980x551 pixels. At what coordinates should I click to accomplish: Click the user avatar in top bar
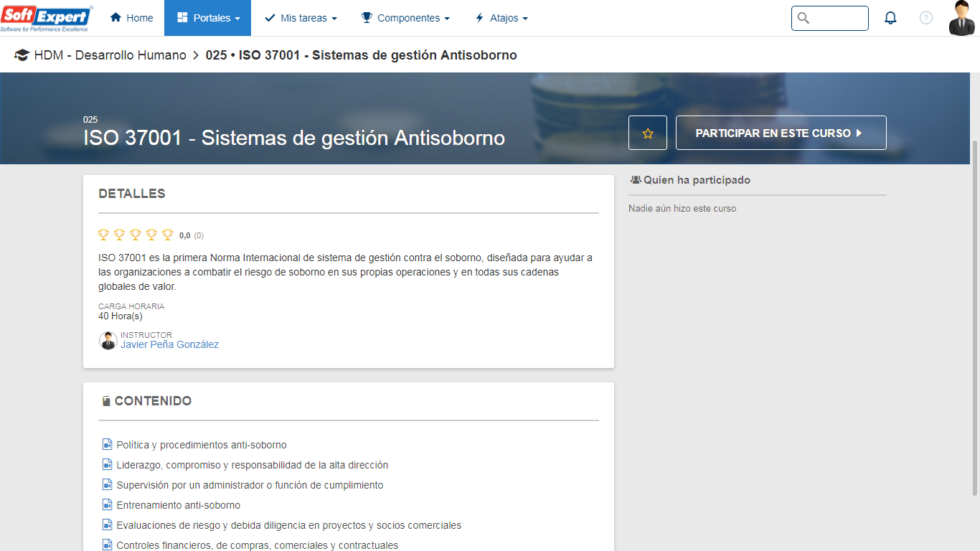pyautogui.click(x=962, y=18)
